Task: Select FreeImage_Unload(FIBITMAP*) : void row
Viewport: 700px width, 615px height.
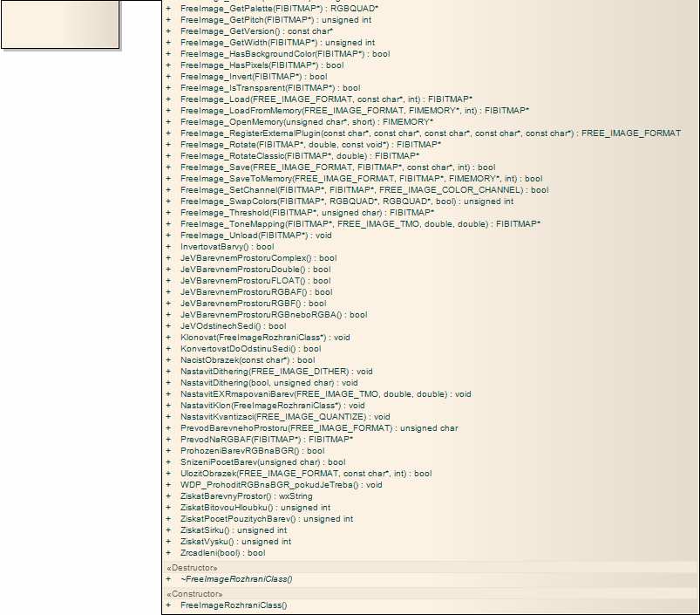Action: point(256,236)
